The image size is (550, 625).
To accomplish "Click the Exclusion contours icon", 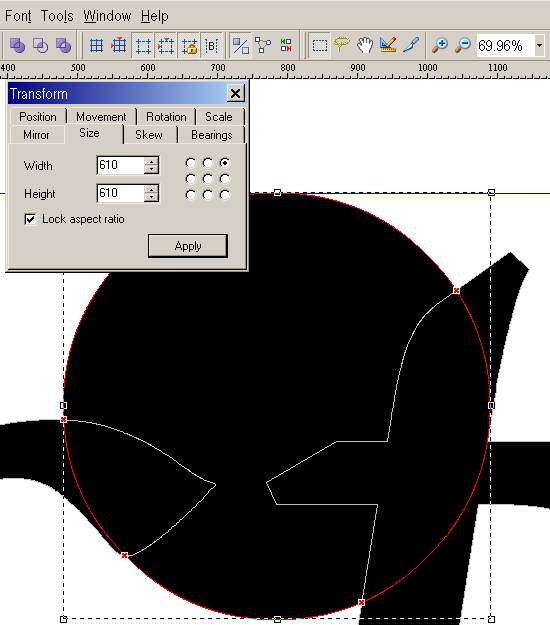I will [63, 45].
